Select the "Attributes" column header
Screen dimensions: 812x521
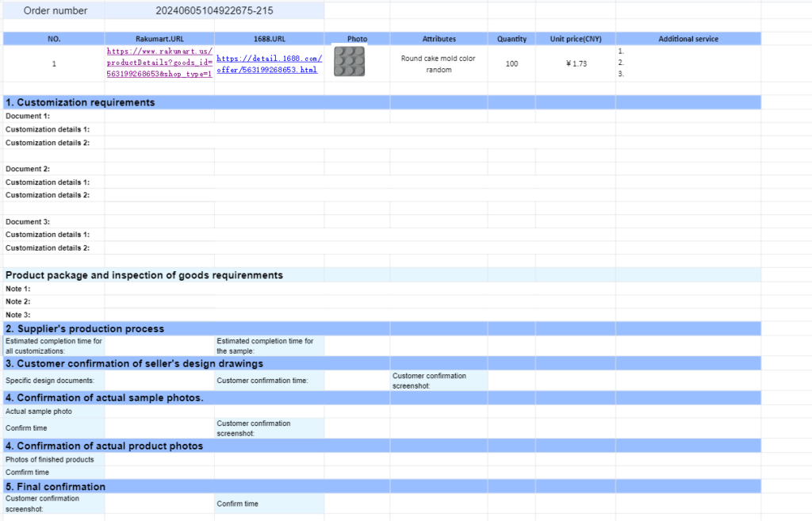(x=439, y=39)
